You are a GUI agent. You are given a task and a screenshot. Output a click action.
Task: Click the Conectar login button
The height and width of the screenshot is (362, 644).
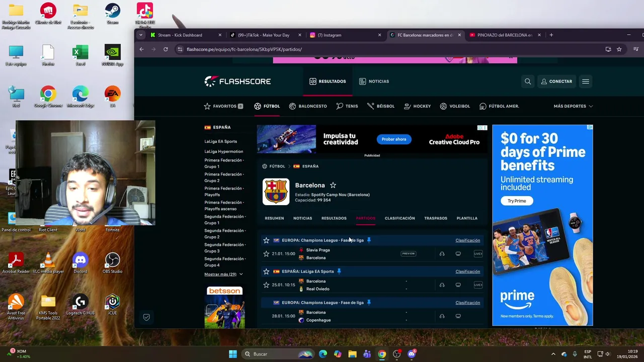tap(556, 81)
